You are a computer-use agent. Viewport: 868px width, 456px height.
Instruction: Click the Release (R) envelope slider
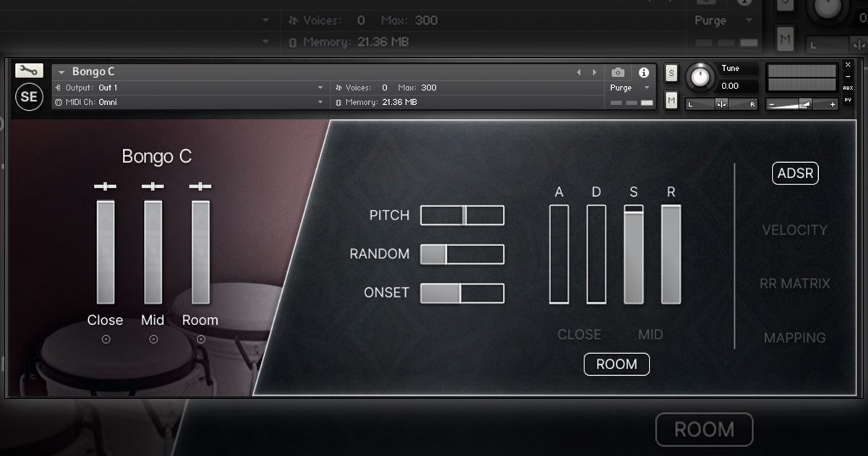pos(671,254)
